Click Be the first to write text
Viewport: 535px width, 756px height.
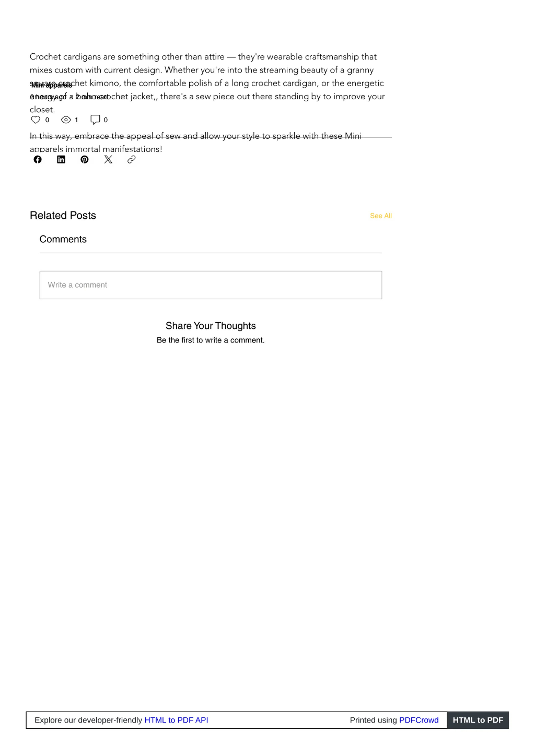pyautogui.click(x=210, y=340)
